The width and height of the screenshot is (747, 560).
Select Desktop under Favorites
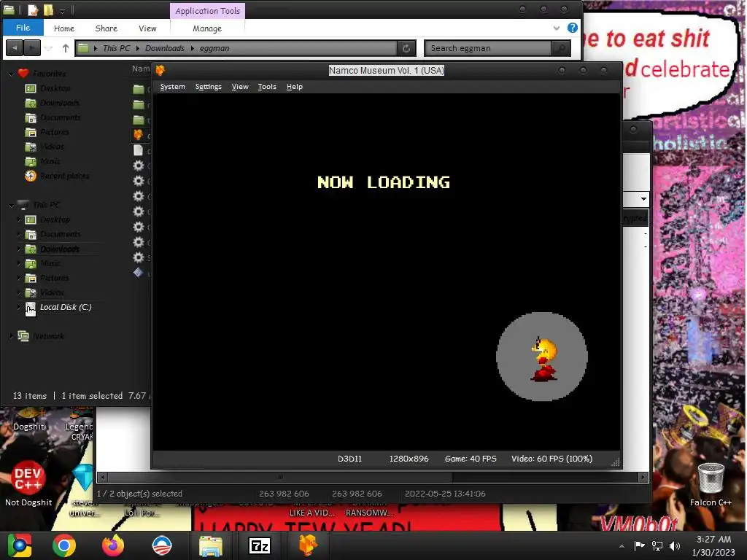(55, 88)
